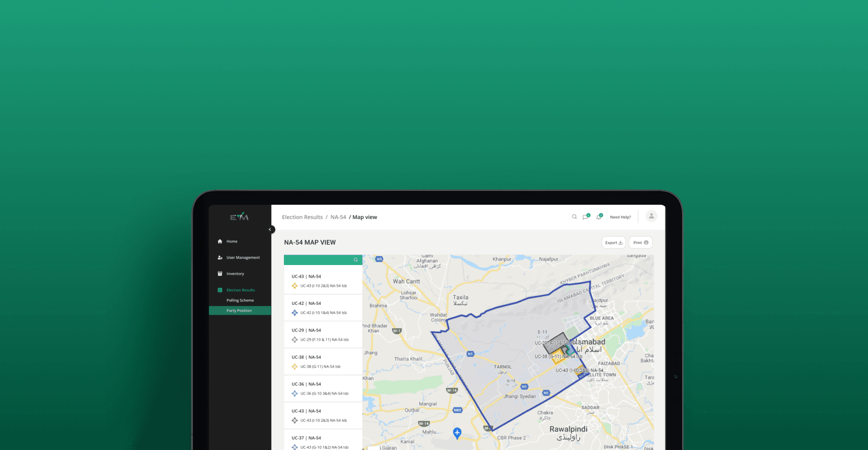The image size is (868, 450).
Task: Click the Chakra label on map
Action: coord(545,413)
